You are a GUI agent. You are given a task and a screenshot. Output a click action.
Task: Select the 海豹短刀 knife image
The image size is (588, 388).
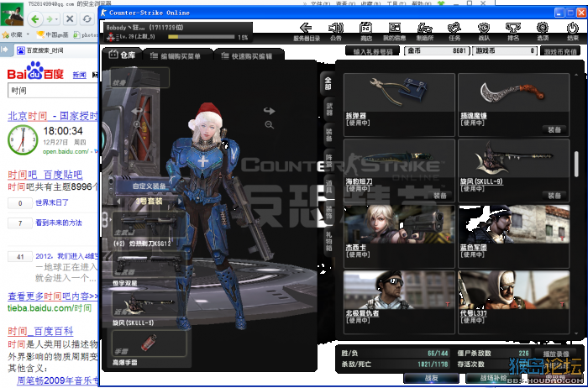point(399,157)
